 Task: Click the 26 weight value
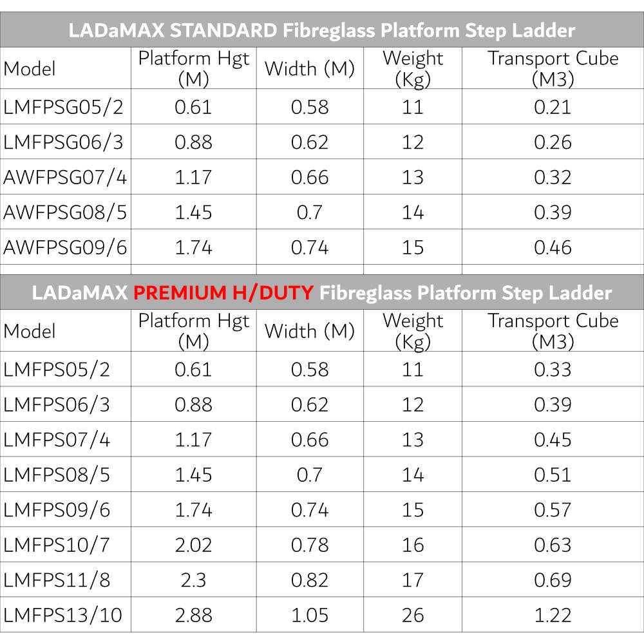click(x=412, y=615)
